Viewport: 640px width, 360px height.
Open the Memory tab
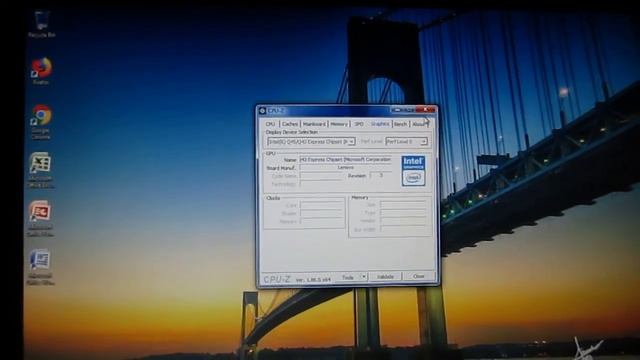(x=339, y=124)
